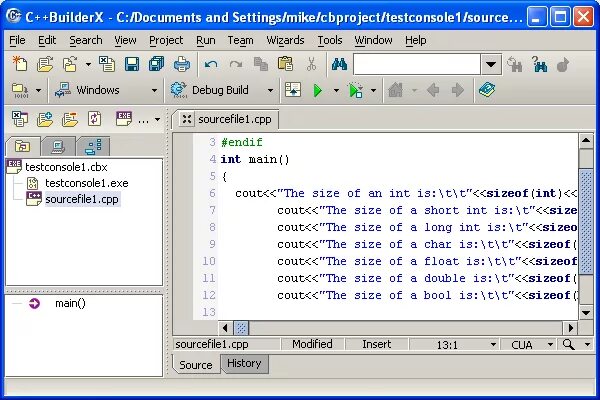Click the Remove from project folder icon
Image resolution: width=600 pixels, height=400 pixels.
70,119
